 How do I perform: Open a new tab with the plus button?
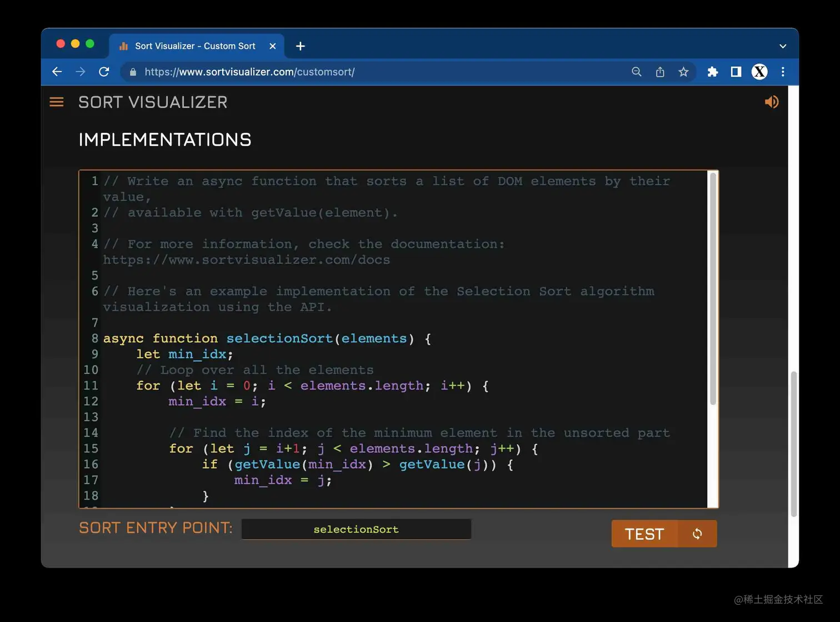[x=300, y=46]
